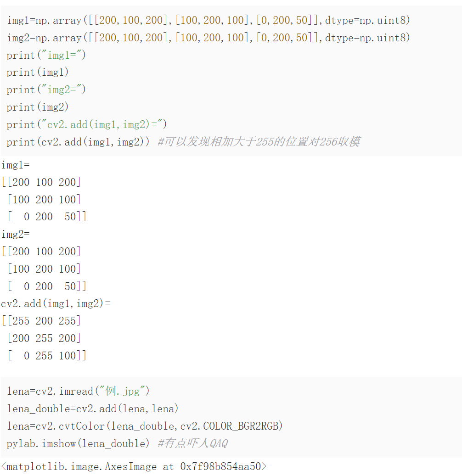This screenshot has width=462, height=476.
Task: Click the "img1=" output label
Action: pos(16,165)
